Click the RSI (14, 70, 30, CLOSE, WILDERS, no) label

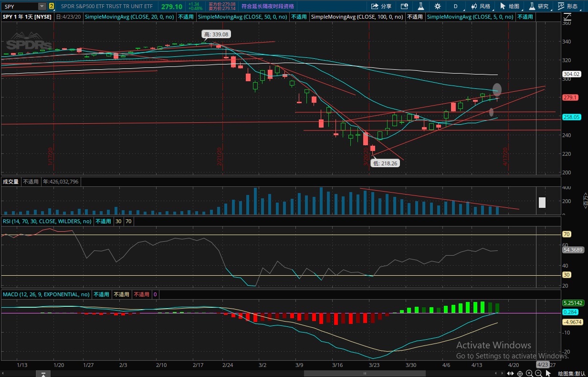pos(47,221)
